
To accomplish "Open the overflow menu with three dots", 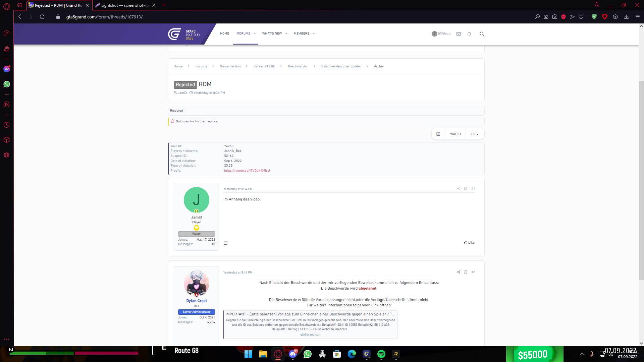I will [474, 134].
